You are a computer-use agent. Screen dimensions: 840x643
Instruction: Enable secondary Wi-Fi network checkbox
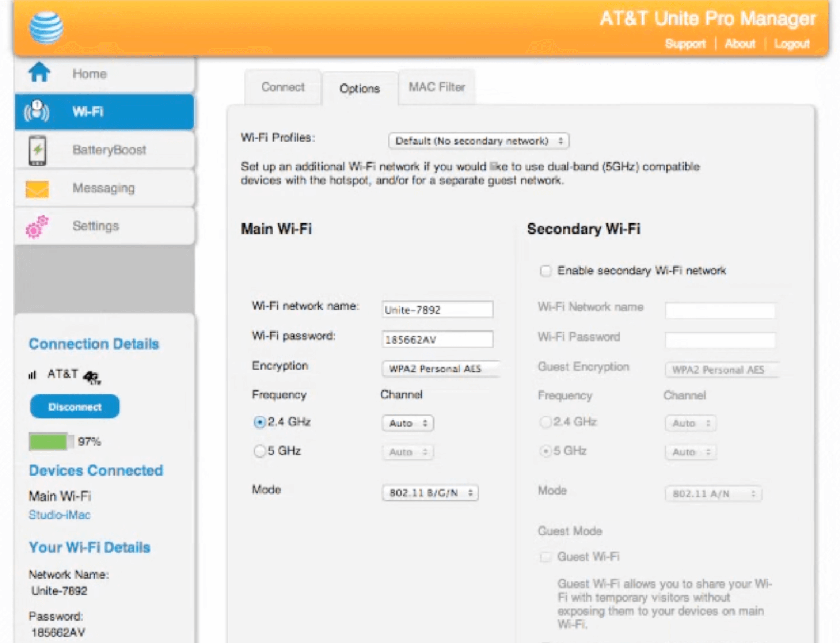coord(545,271)
